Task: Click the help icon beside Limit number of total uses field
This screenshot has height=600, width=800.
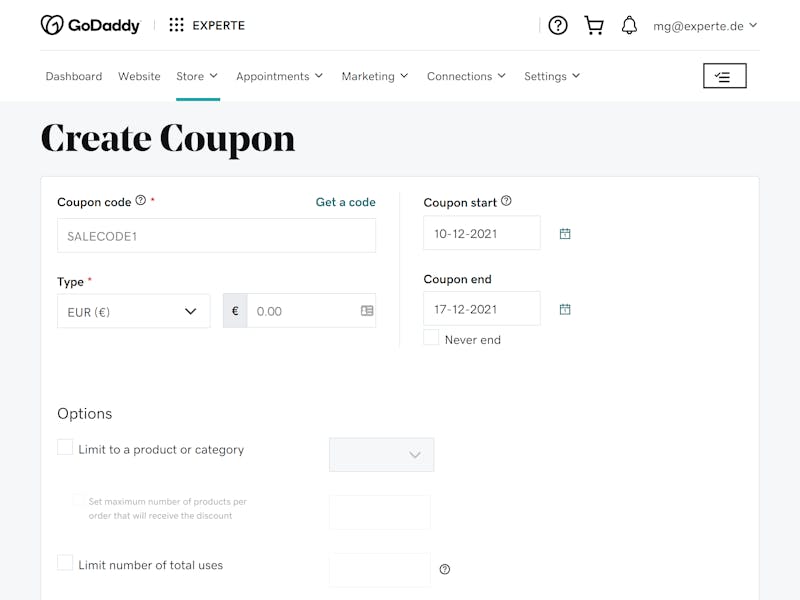Action: coord(445,569)
